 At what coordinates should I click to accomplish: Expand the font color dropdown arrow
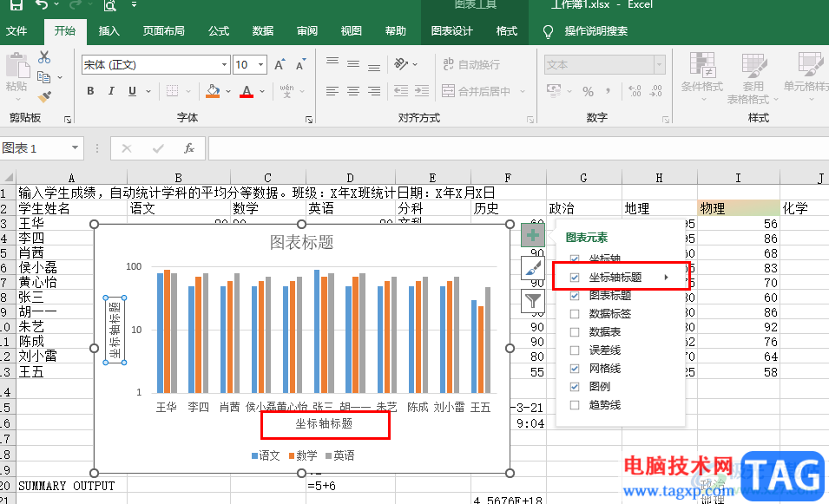click(x=262, y=91)
